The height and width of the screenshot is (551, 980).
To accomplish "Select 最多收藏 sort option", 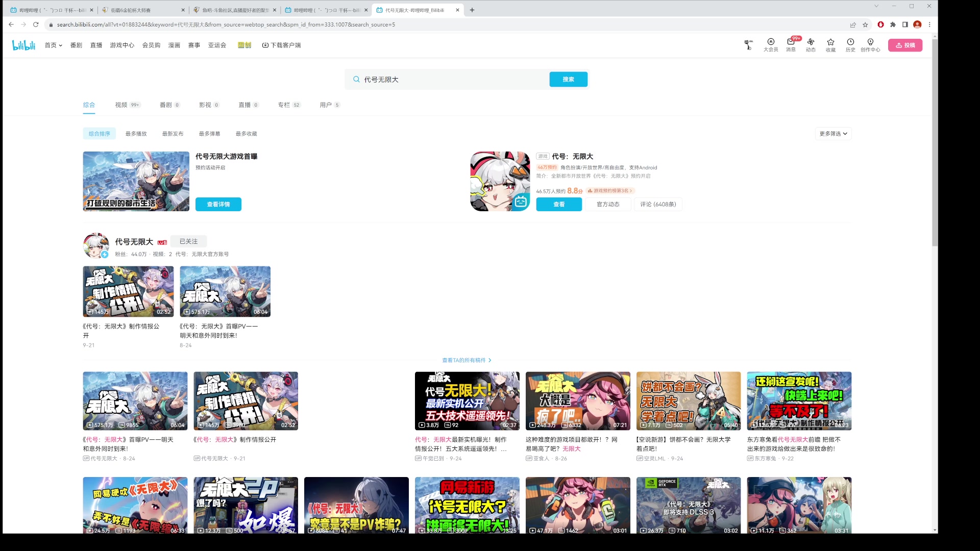I will (247, 134).
